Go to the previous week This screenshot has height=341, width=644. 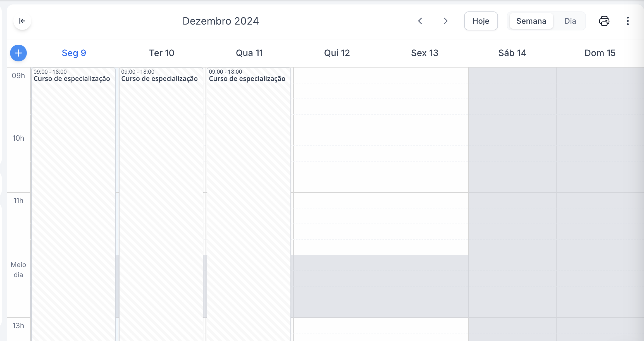pos(420,21)
